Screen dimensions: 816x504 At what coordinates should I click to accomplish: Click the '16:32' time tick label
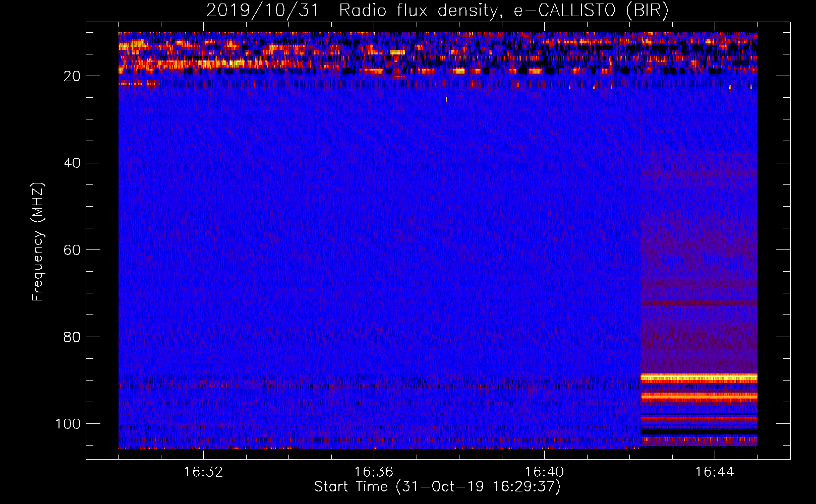click(x=203, y=472)
